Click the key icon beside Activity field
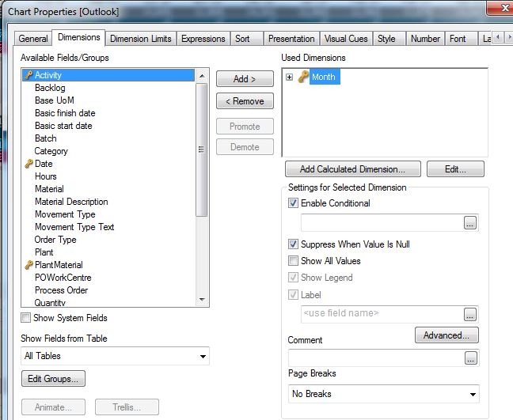The height and width of the screenshot is (420, 513). point(28,75)
